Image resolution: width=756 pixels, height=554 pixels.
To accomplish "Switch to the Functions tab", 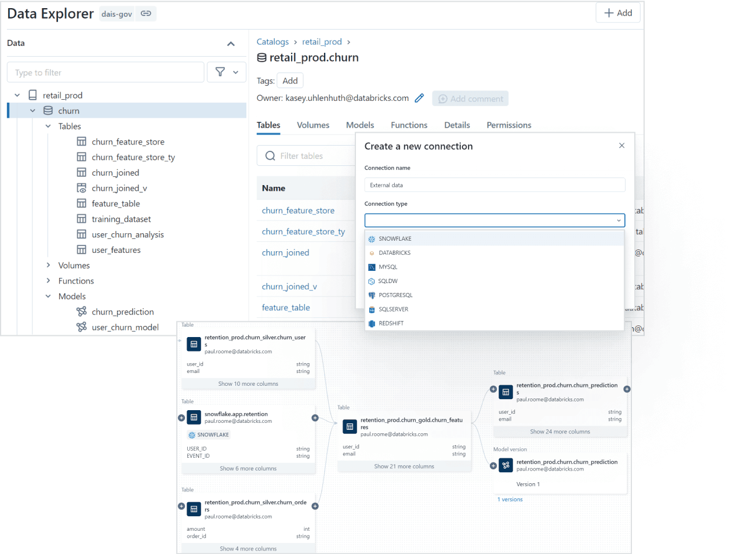I will tap(409, 125).
